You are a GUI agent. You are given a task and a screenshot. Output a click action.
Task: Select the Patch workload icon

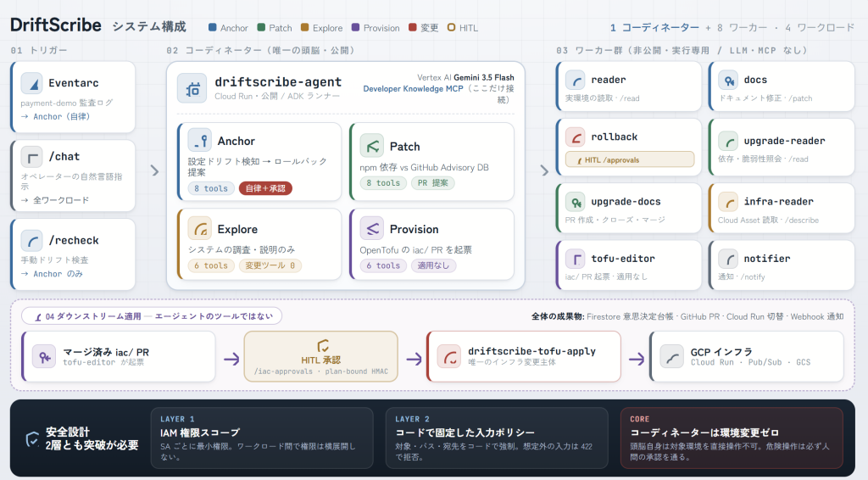[x=371, y=146]
